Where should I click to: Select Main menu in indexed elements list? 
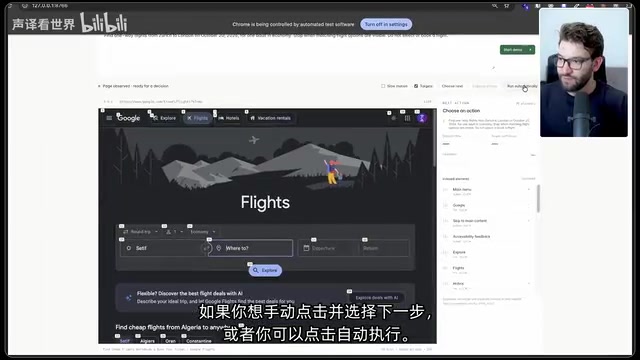pos(487,191)
